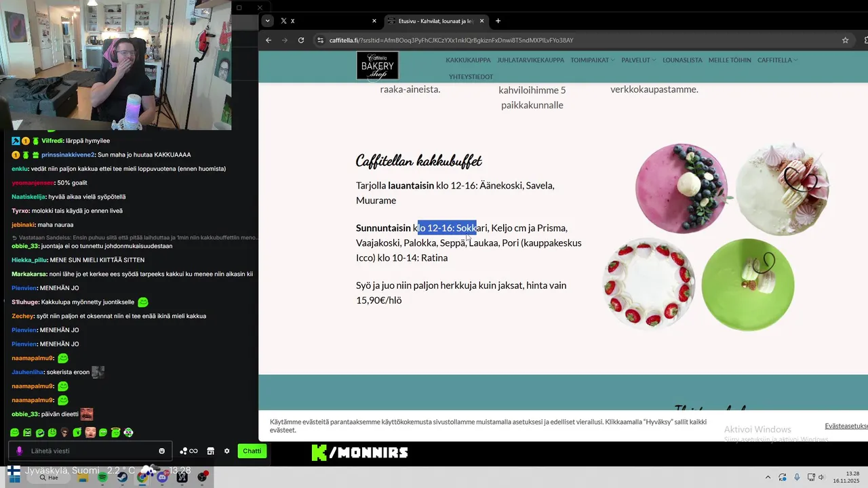Open Google Chrome from the Windows taskbar
Image resolution: width=868 pixels, height=488 pixels.
pos(142,477)
